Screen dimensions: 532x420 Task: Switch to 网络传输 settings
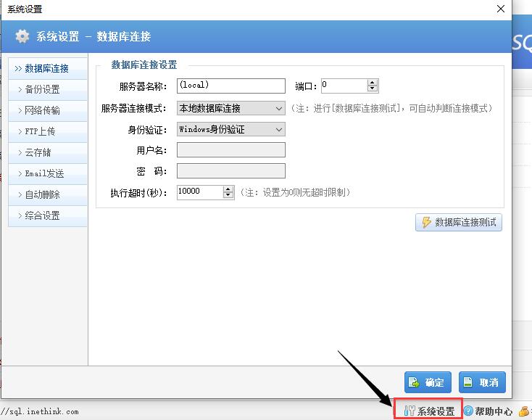tap(48, 111)
